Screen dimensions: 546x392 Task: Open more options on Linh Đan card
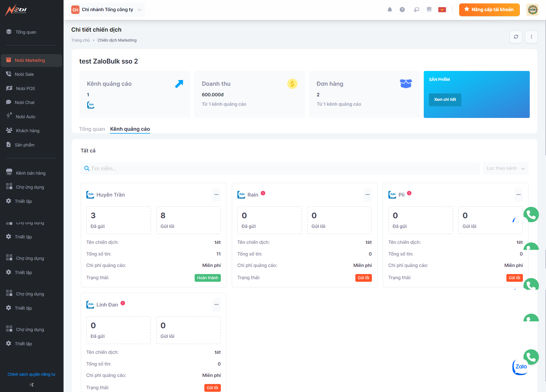point(217,305)
